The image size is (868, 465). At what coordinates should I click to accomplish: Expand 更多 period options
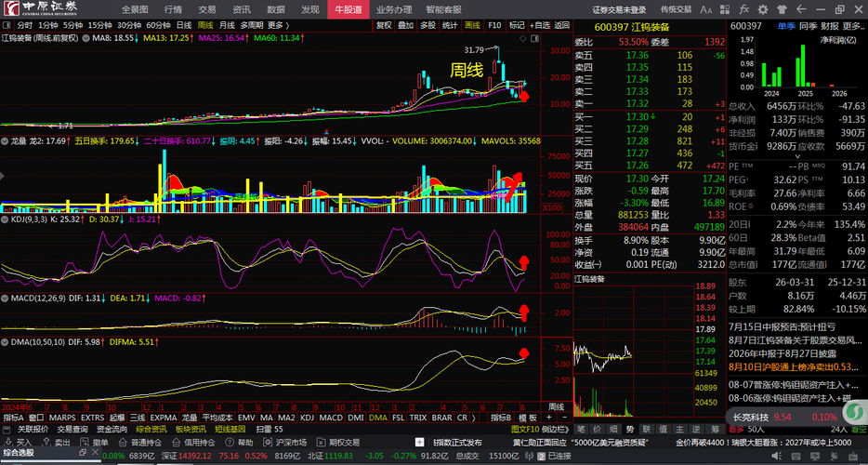(279, 25)
